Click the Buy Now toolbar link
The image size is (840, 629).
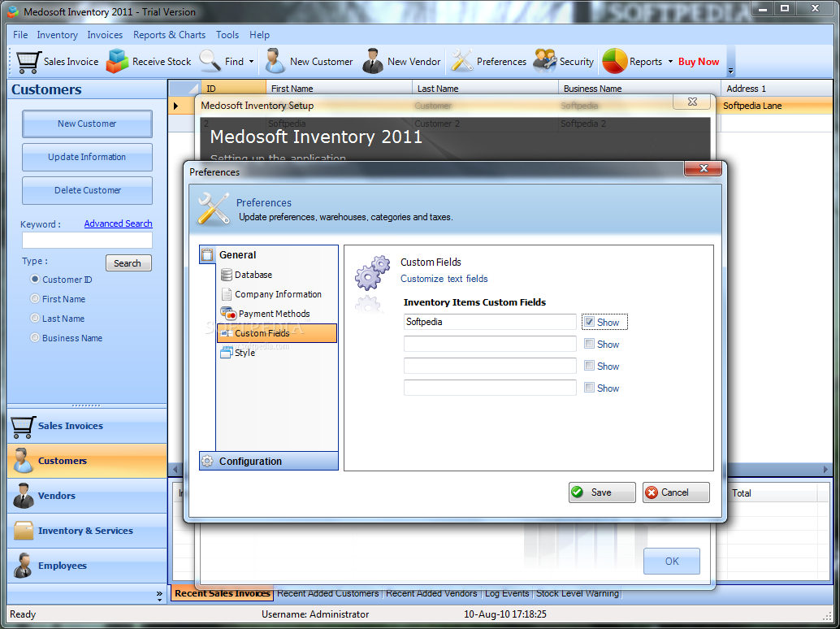click(x=699, y=62)
